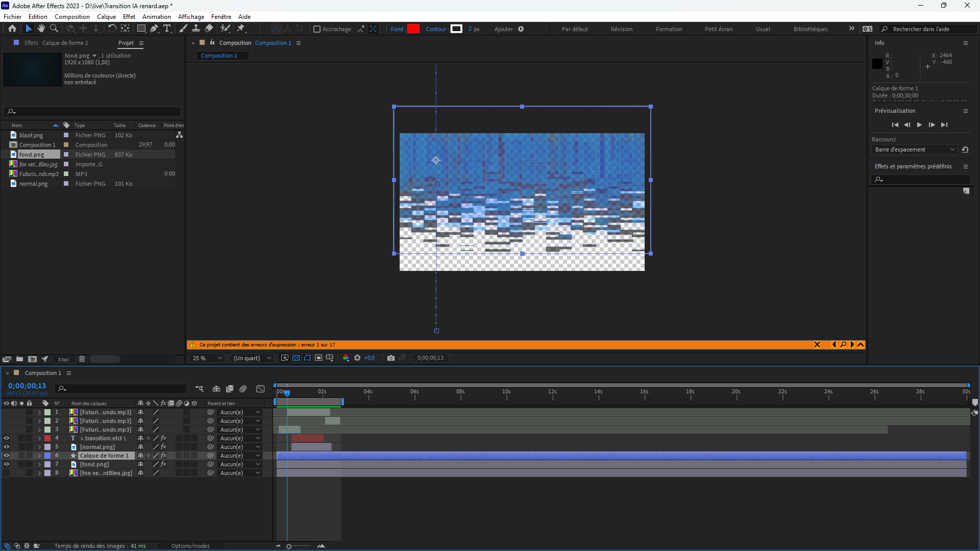
Task: Open the Calque menu
Action: 106,17
